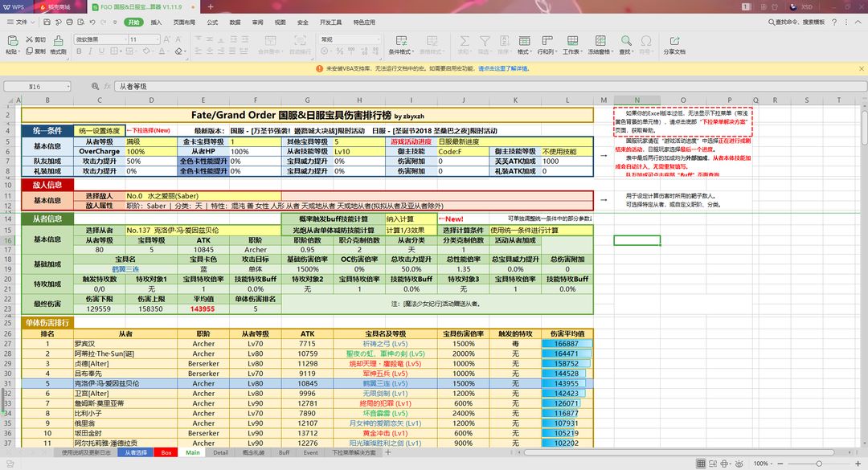The height and width of the screenshot is (470, 868).
Task: Click the Print icon in quick toolbar
Action: tap(69, 22)
